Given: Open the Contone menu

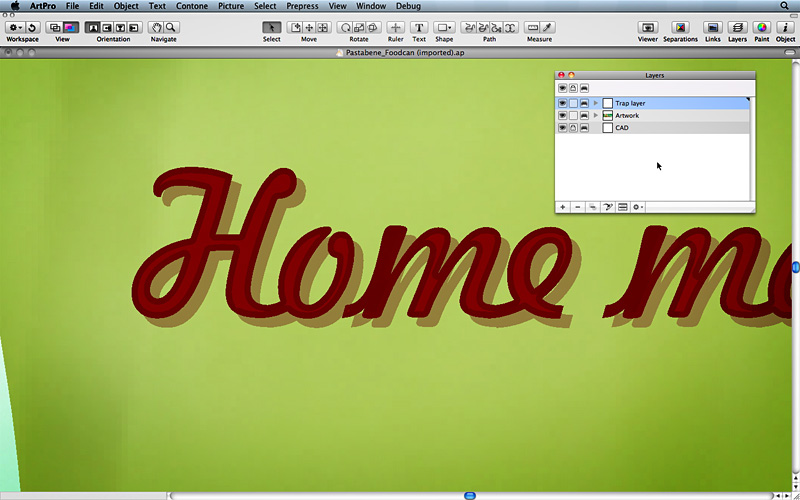Looking at the screenshot, I should tap(192, 6).
